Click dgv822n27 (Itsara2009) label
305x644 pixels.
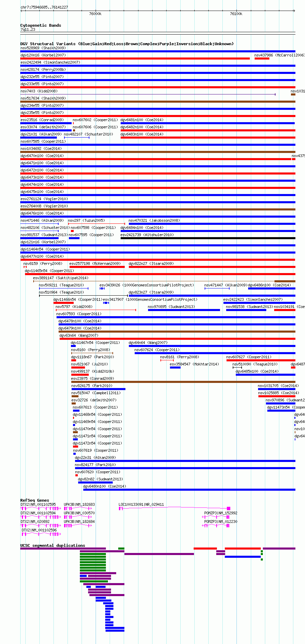pyautogui.click(x=151, y=263)
